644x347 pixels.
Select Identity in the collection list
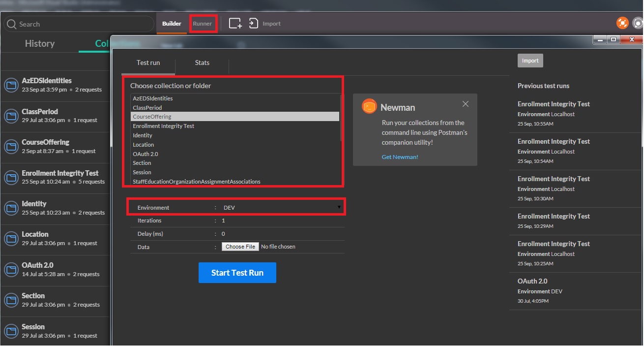(235, 135)
